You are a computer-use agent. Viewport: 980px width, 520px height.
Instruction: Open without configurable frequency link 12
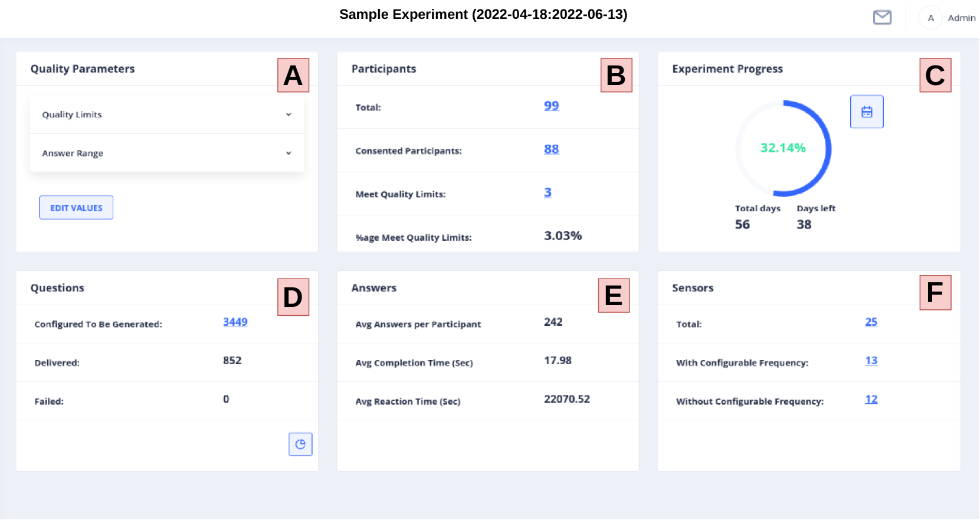click(871, 399)
